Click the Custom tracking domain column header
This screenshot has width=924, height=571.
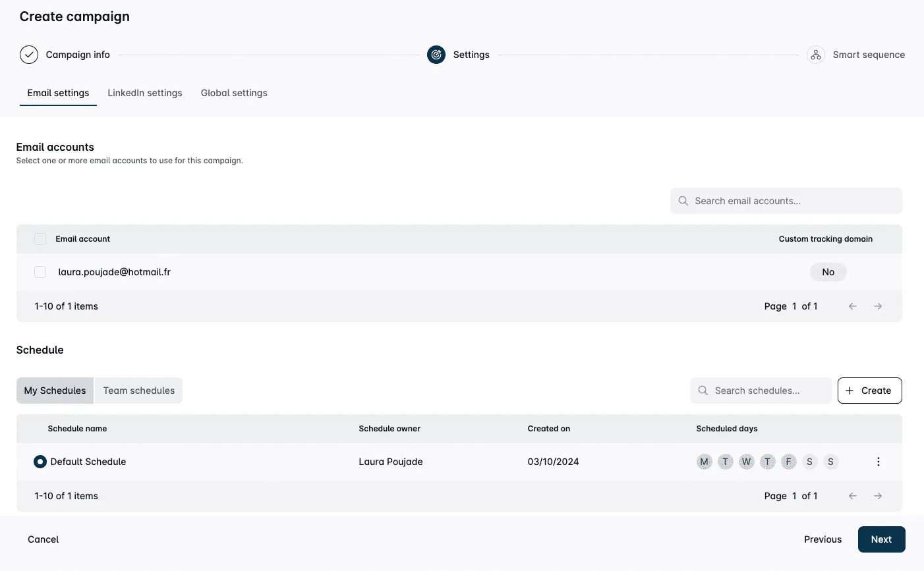point(826,239)
